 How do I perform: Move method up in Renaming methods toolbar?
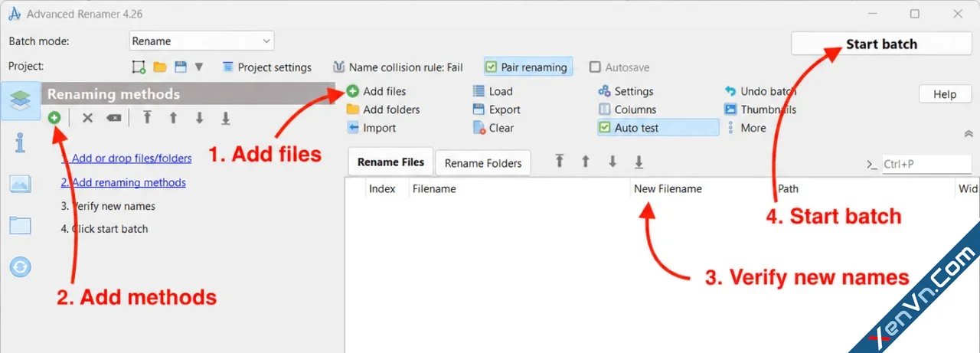pos(174,118)
